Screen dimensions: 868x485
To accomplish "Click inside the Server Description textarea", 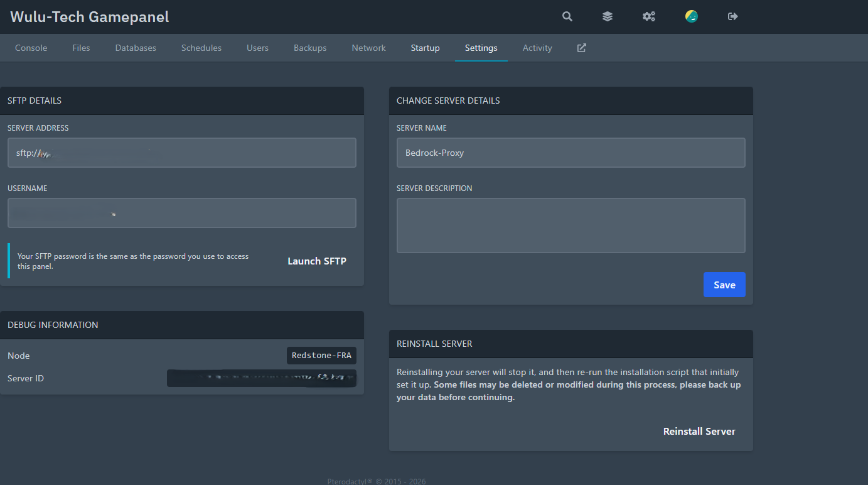I will pyautogui.click(x=571, y=226).
